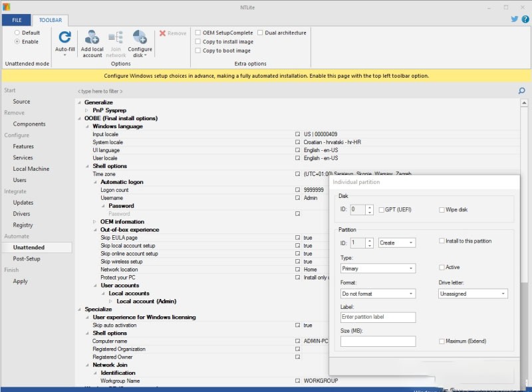Click Add local account icon
Screen dimensions: 532x392
point(92,39)
